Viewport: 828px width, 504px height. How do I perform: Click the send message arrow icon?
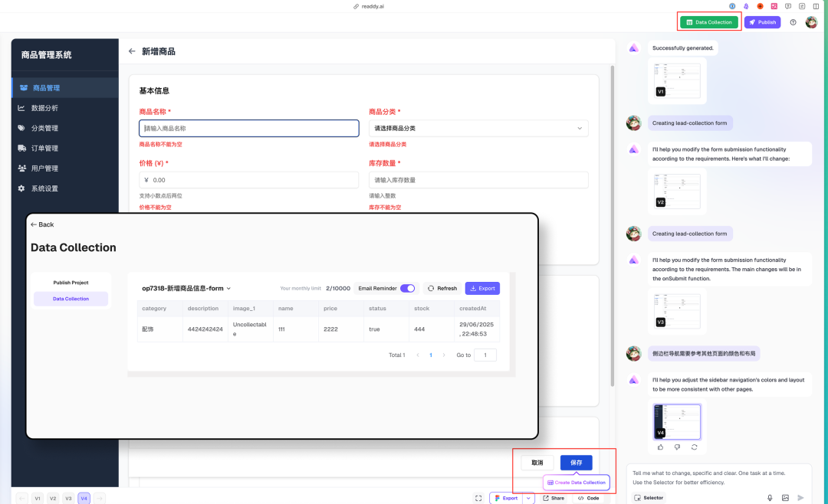click(800, 498)
